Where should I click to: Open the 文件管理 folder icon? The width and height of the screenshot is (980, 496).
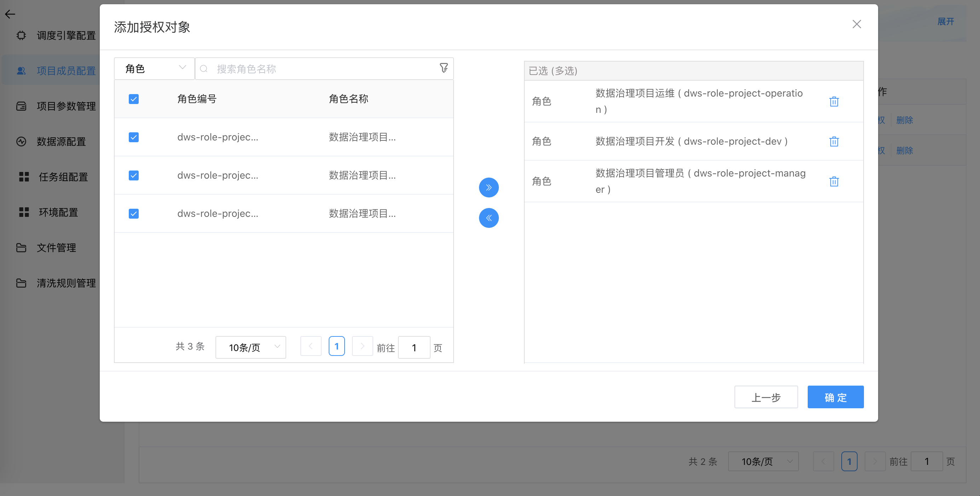[21, 247]
